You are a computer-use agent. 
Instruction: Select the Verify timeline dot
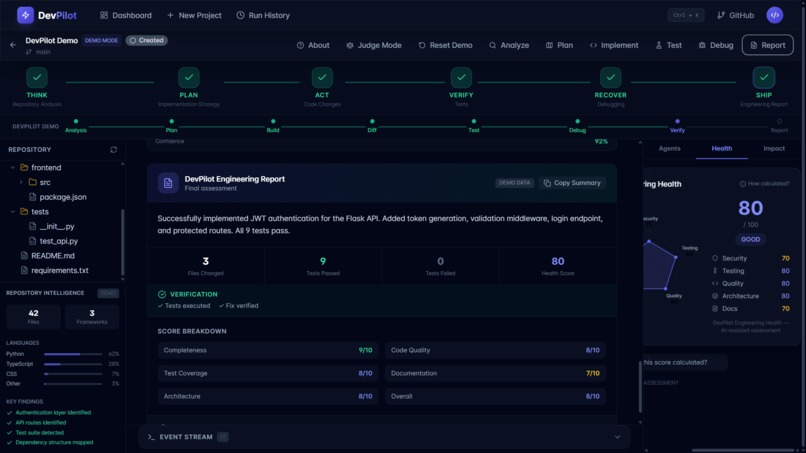coord(677,122)
